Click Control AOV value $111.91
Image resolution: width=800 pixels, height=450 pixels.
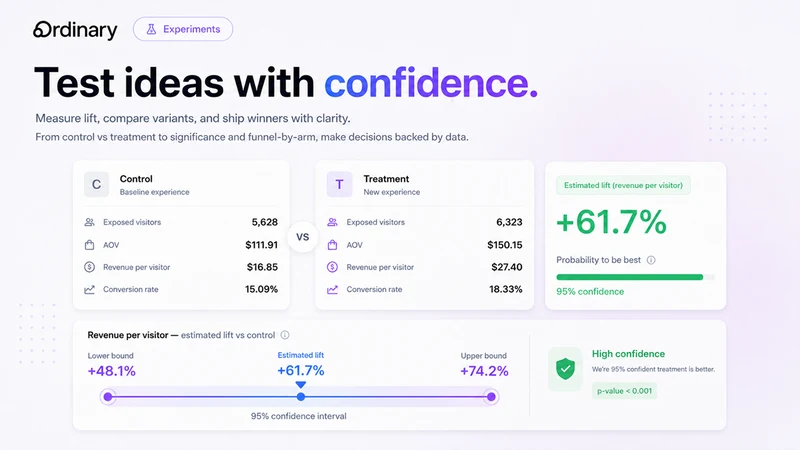(x=262, y=245)
